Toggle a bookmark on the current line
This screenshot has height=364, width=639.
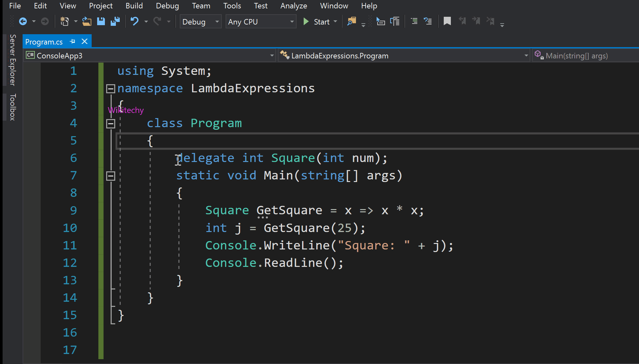pos(447,21)
